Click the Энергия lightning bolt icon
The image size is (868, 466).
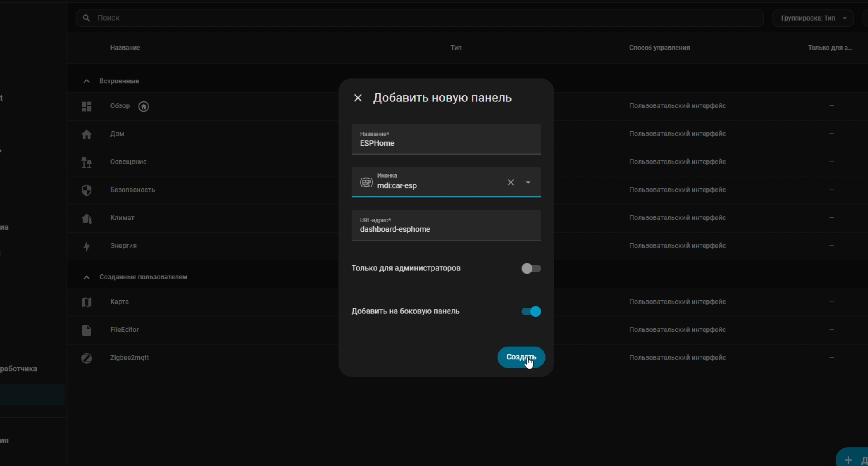[87, 246]
